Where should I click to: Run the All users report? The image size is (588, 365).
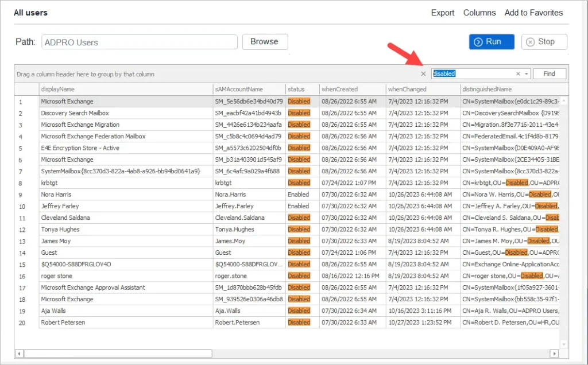point(492,41)
